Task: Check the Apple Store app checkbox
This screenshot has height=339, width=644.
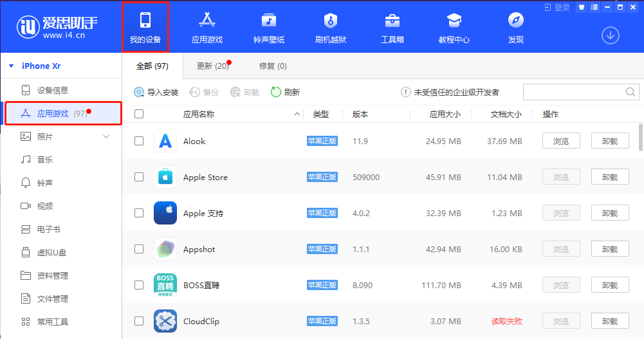Action: 139,177
